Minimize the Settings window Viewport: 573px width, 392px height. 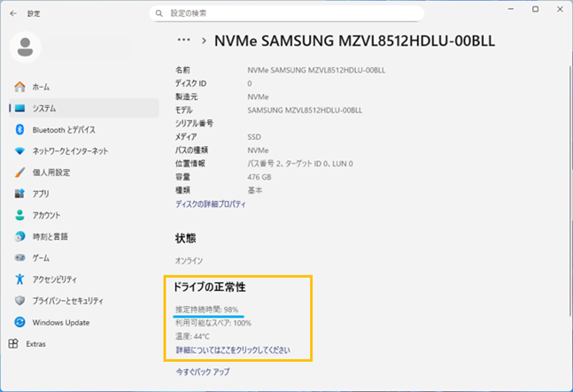point(511,9)
